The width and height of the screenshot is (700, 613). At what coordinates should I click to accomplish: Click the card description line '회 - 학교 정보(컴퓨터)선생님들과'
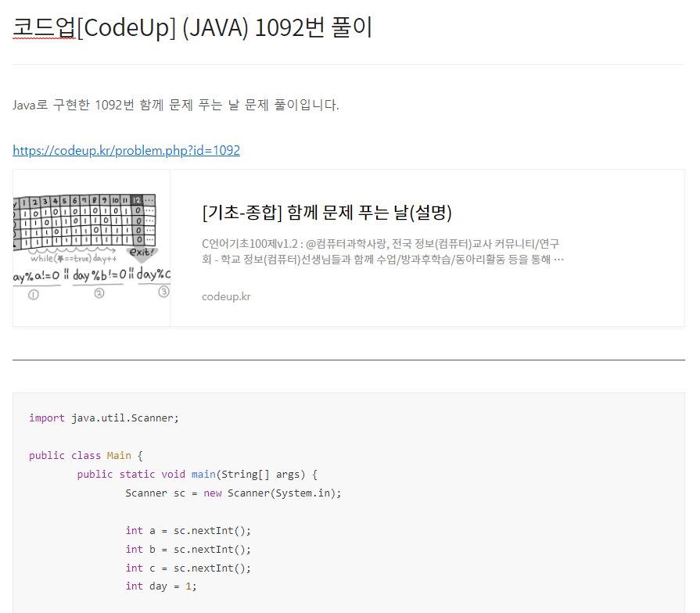click(x=382, y=260)
